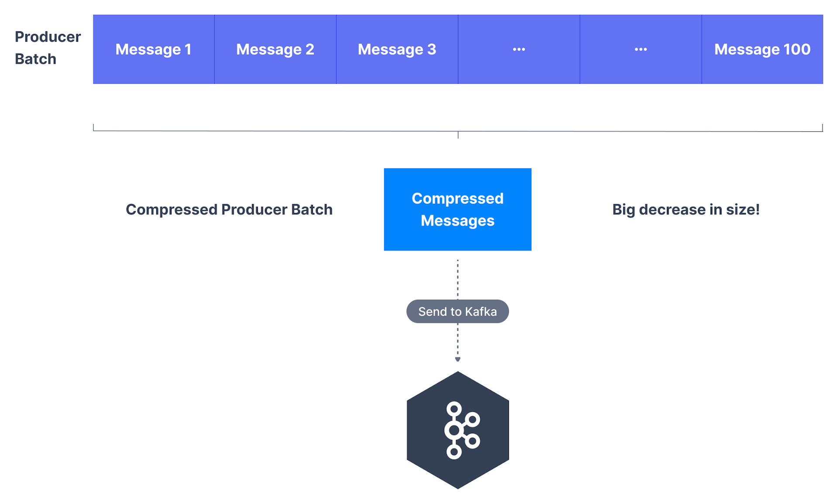This screenshot has height=504, width=838.
Task: Select the Producer Batch label
Action: (x=47, y=48)
